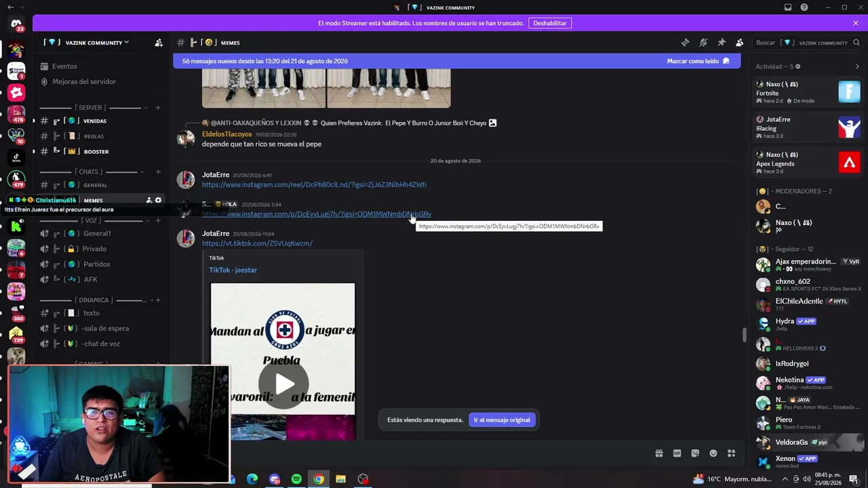Viewport: 868px width, 488px height.
Task: Open Google Chrome from the taskbar
Action: pyautogui.click(x=319, y=479)
